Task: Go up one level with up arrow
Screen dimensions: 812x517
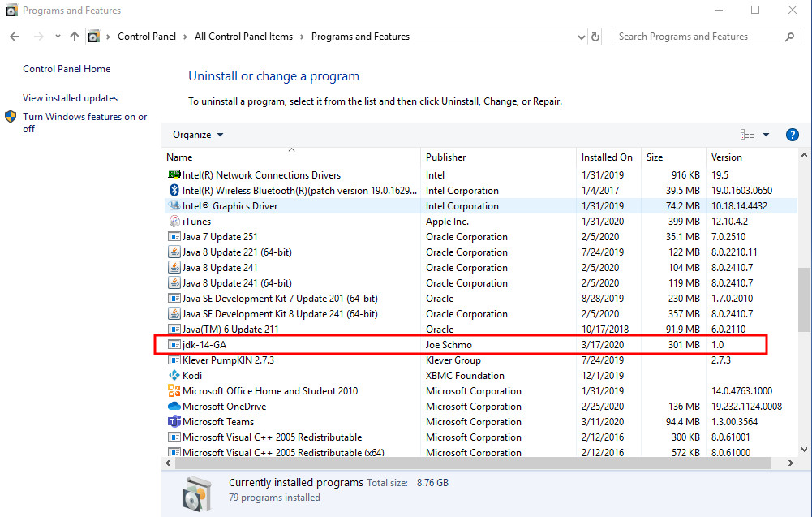Action: (75, 37)
